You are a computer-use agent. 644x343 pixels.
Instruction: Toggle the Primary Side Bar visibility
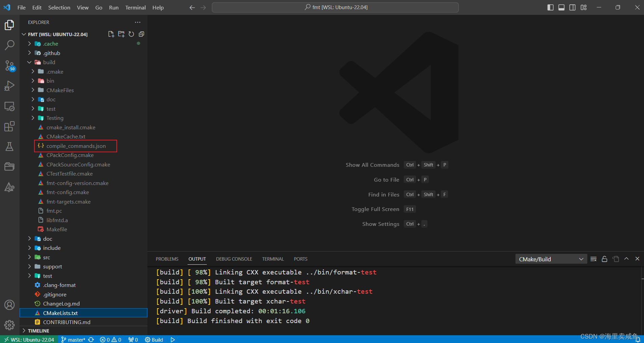click(x=551, y=7)
